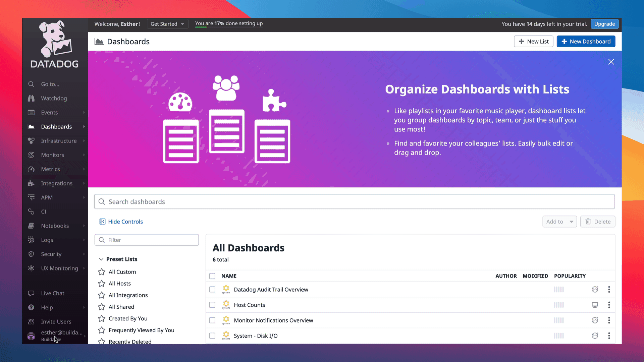This screenshot has width=644, height=362.
Task: Click the New Dashboard button
Action: 586,41
